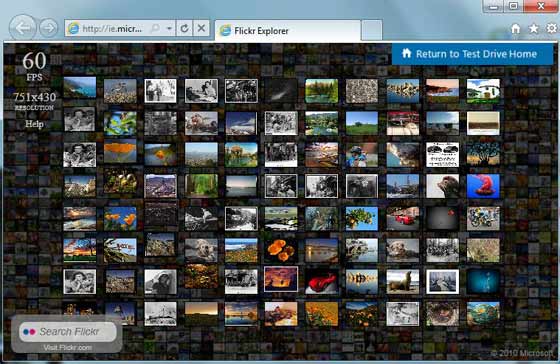Go back using the browser Back arrow

coord(23,27)
